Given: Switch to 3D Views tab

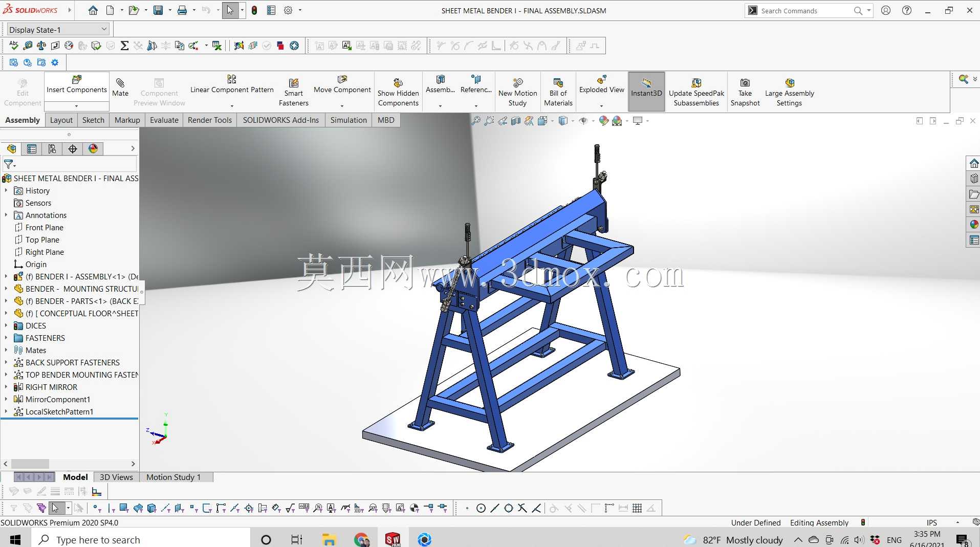Looking at the screenshot, I should click(x=116, y=477).
